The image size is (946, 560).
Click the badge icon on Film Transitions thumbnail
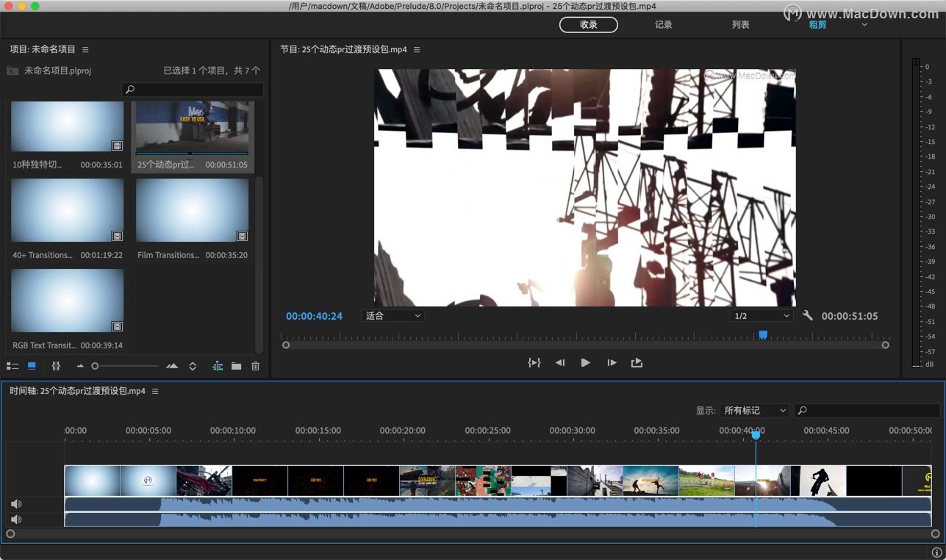(x=242, y=236)
